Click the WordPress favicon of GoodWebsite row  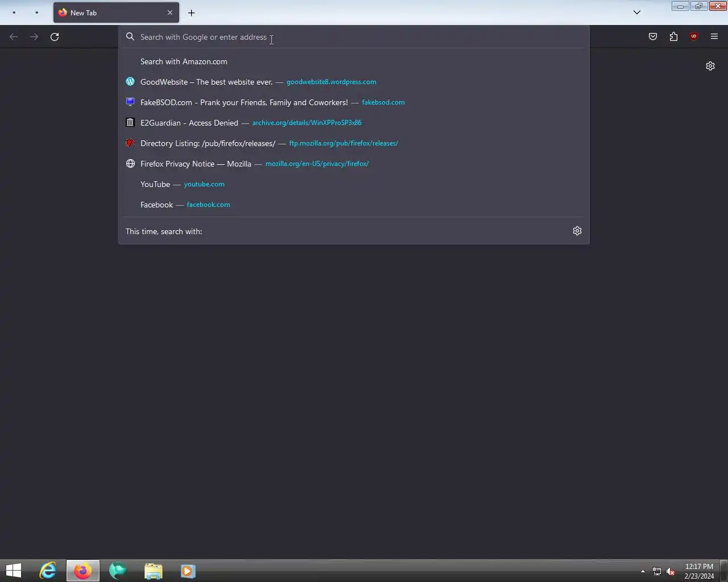tap(130, 82)
